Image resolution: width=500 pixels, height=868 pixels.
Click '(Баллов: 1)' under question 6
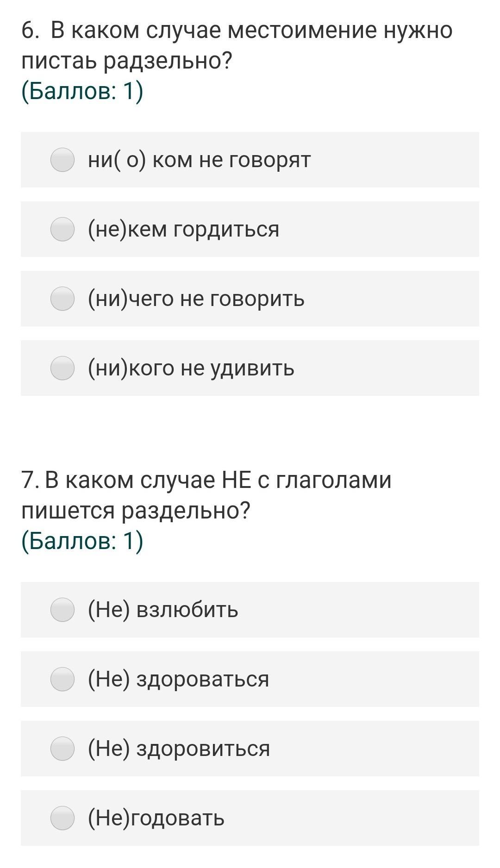point(82,91)
